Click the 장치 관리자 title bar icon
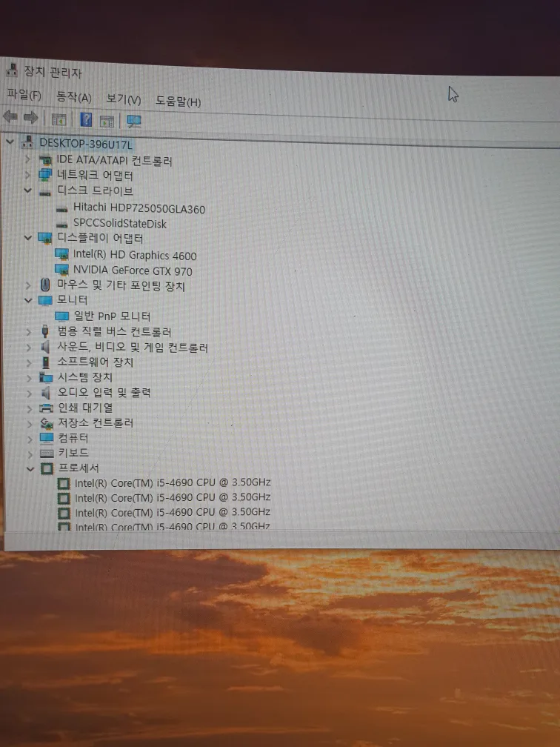This screenshot has width=560, height=747. 11,70
